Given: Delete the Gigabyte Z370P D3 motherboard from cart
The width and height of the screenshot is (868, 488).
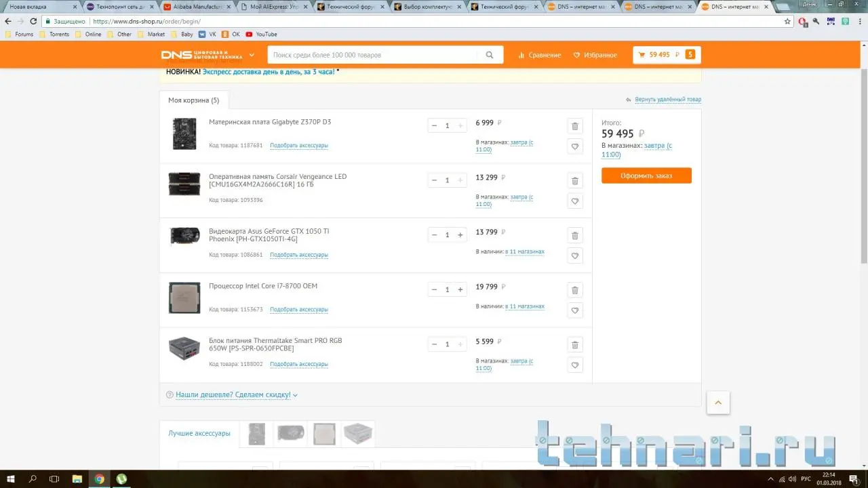Looking at the screenshot, I should click(575, 126).
